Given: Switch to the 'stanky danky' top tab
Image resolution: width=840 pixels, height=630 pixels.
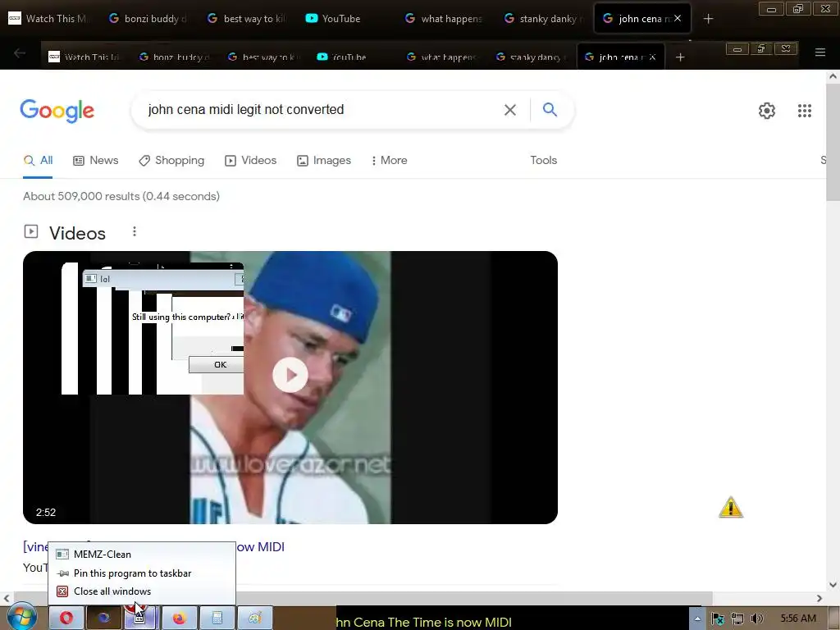Looking at the screenshot, I should click(x=544, y=19).
